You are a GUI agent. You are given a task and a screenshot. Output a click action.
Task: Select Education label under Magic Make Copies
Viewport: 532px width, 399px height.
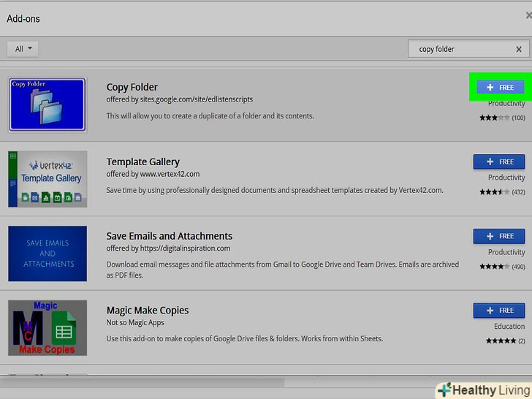tap(509, 327)
